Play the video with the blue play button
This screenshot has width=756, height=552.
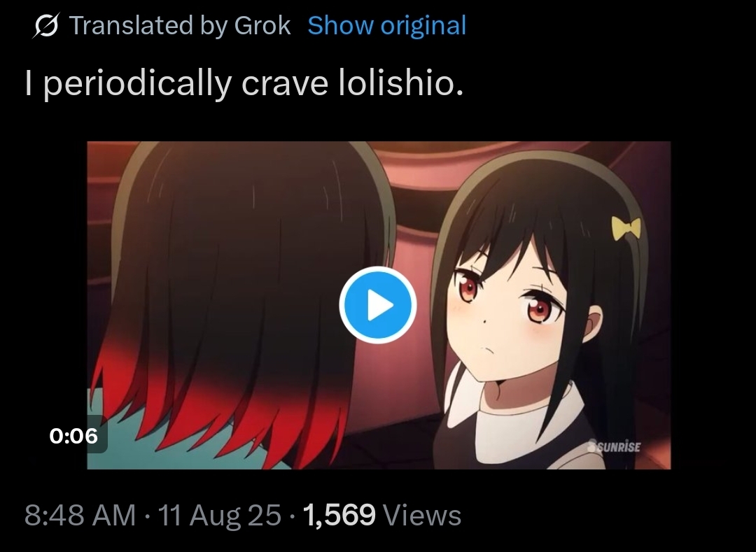pyautogui.click(x=378, y=305)
